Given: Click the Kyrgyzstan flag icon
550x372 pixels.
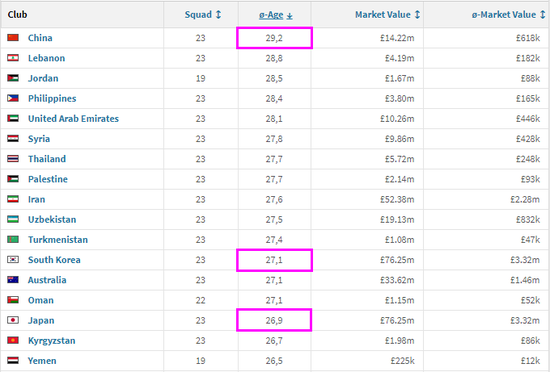Looking at the screenshot, I should click(13, 340).
